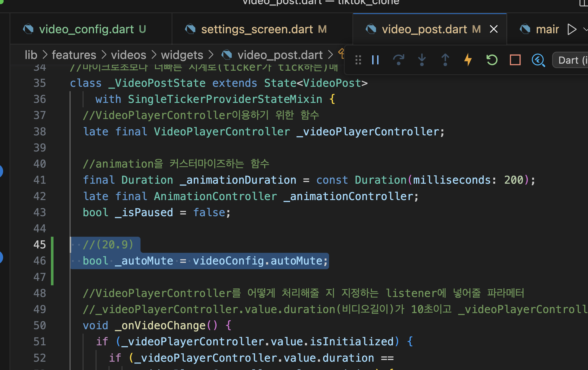The width and height of the screenshot is (588, 370).
Task: Toggle breakpoint beside line 41
Action: point(1,171)
